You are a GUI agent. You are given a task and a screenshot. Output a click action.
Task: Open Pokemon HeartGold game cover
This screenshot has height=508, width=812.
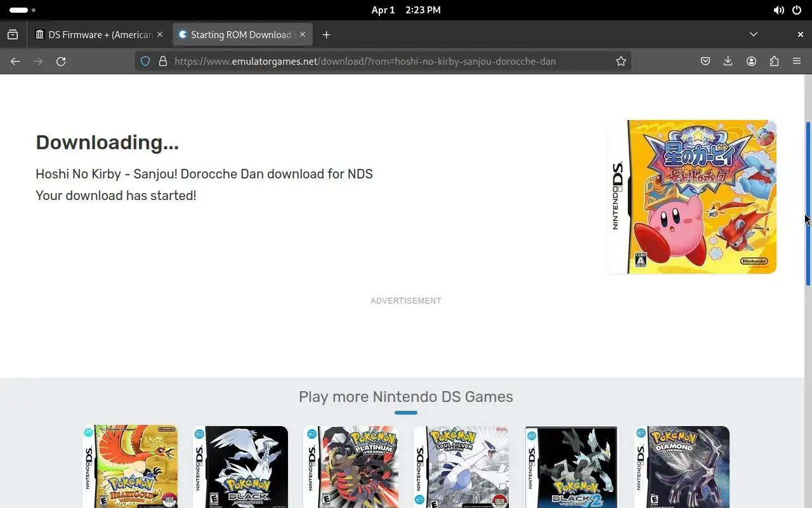click(130, 467)
